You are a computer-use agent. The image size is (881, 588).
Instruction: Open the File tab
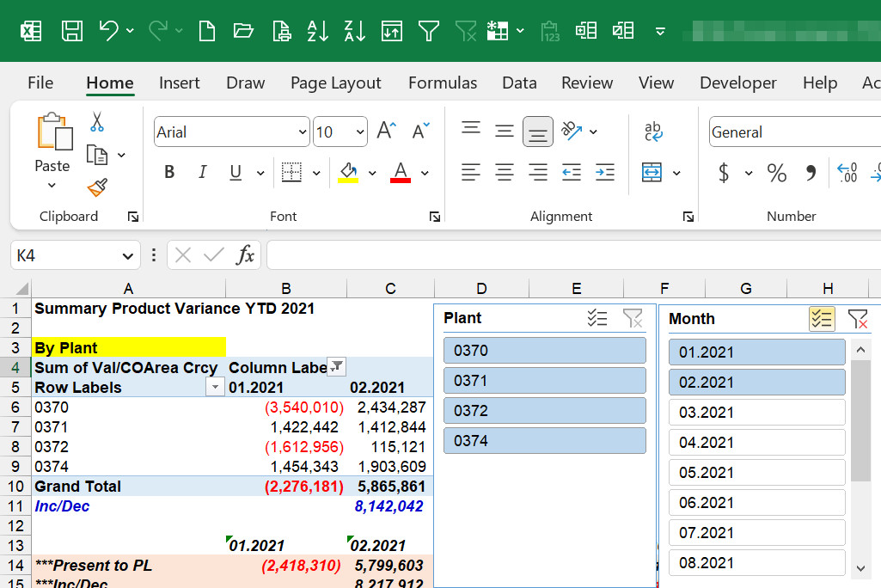point(40,83)
